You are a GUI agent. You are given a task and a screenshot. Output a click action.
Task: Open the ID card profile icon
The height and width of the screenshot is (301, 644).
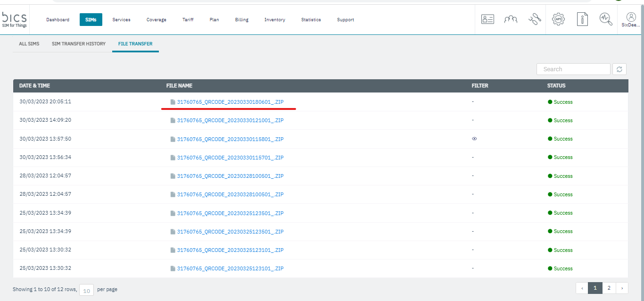pyautogui.click(x=487, y=19)
